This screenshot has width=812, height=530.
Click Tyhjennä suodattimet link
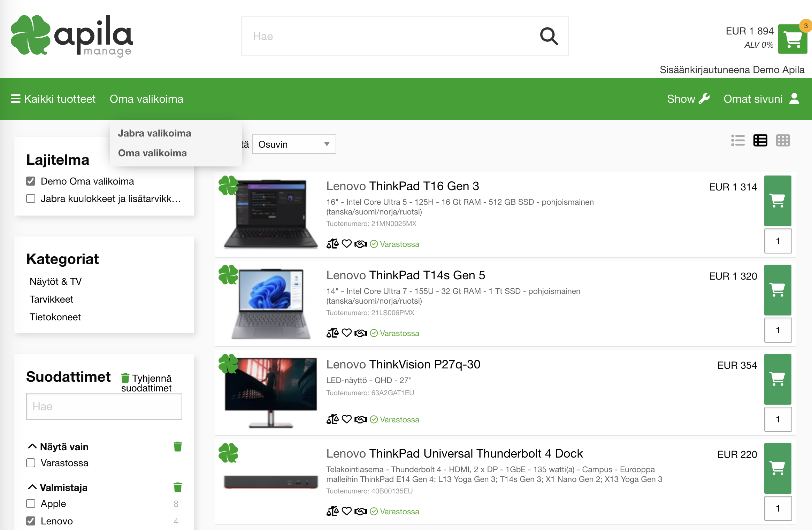pos(146,383)
